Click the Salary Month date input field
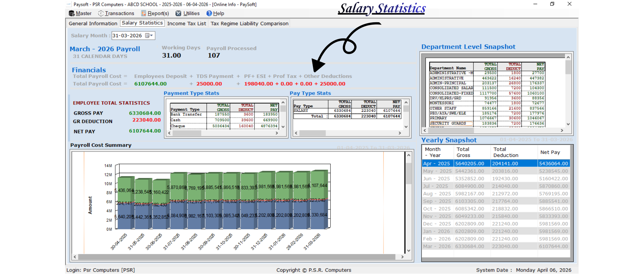Screen dimensions: 644x274 128,35
